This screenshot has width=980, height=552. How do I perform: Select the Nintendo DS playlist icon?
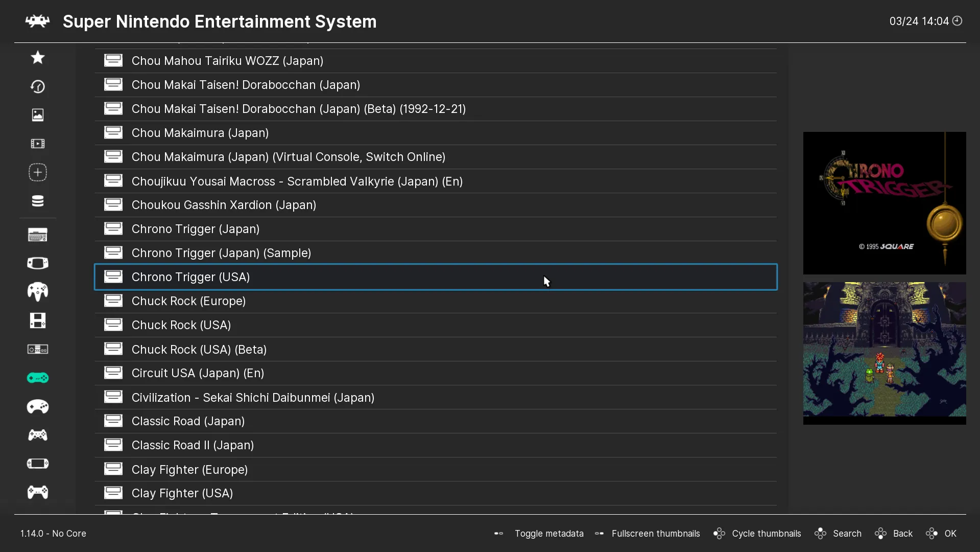click(x=38, y=320)
